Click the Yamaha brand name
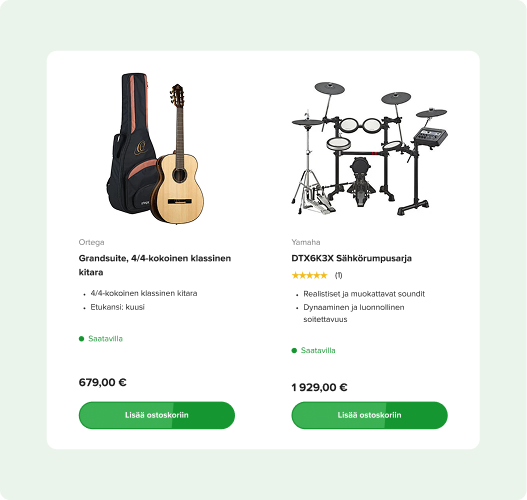The height and width of the screenshot is (500, 527). point(306,242)
